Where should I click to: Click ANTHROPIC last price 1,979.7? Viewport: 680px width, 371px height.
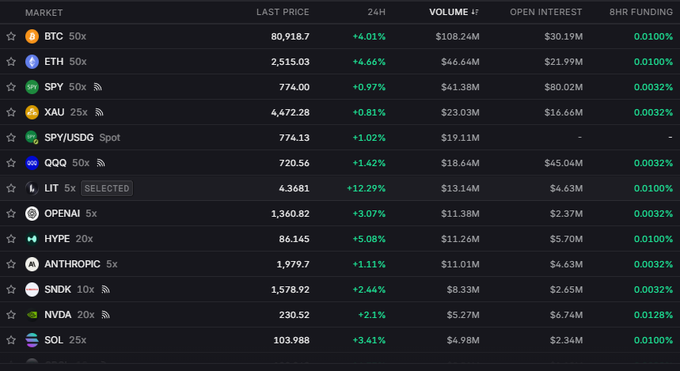pyautogui.click(x=293, y=264)
